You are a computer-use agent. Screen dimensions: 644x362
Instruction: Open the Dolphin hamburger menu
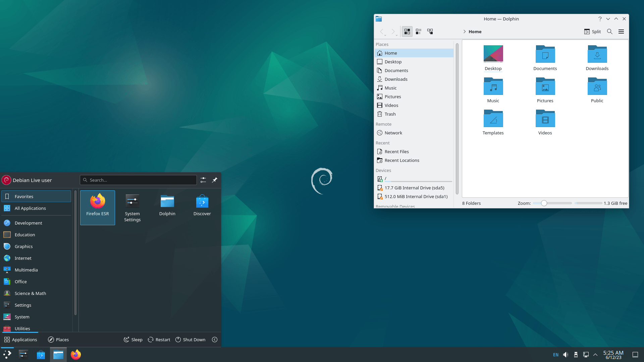[x=621, y=32]
